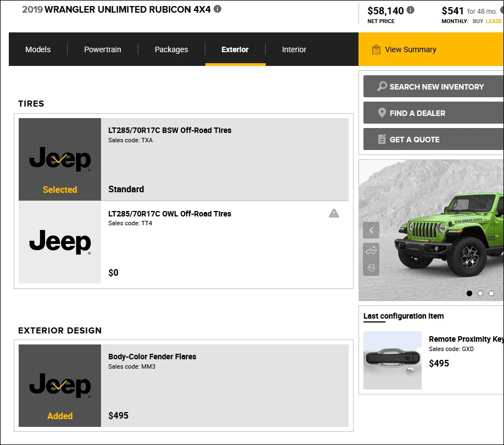Click the View Summary button
Viewport: 504px width, 445px height.
[431, 49]
